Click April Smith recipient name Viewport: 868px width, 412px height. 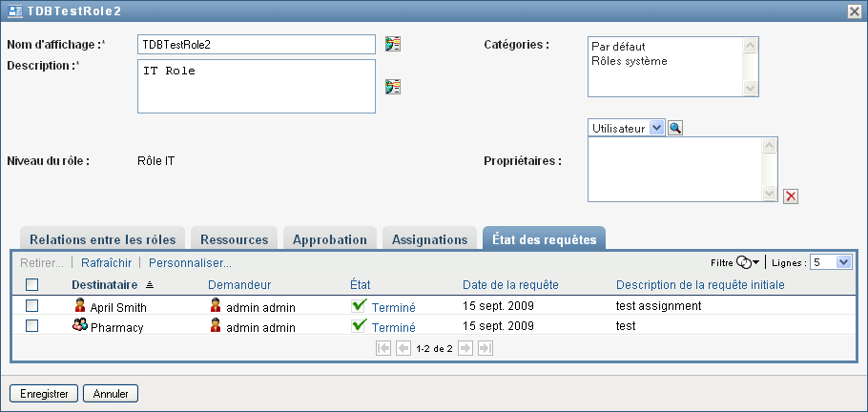tap(118, 307)
